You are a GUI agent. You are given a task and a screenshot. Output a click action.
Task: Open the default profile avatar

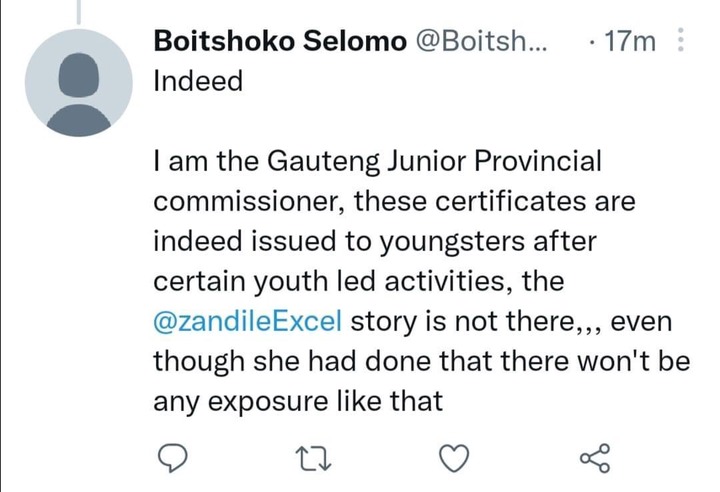79,83
